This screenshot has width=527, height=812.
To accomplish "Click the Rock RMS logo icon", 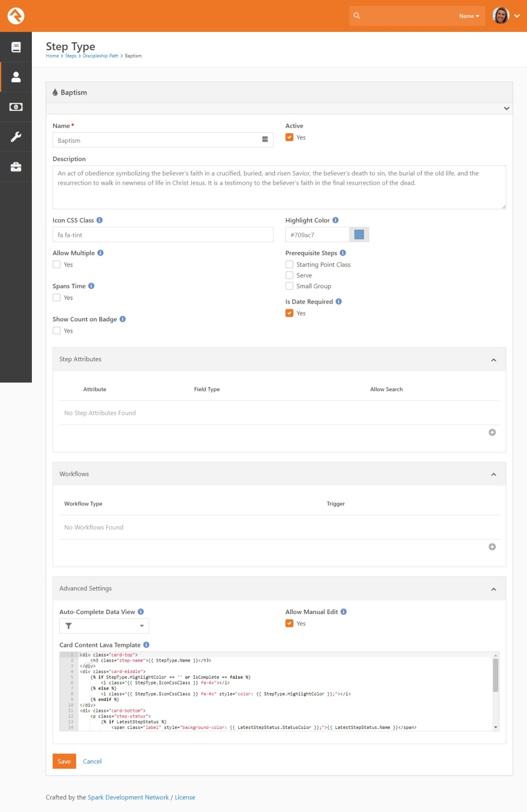I will [x=16, y=16].
